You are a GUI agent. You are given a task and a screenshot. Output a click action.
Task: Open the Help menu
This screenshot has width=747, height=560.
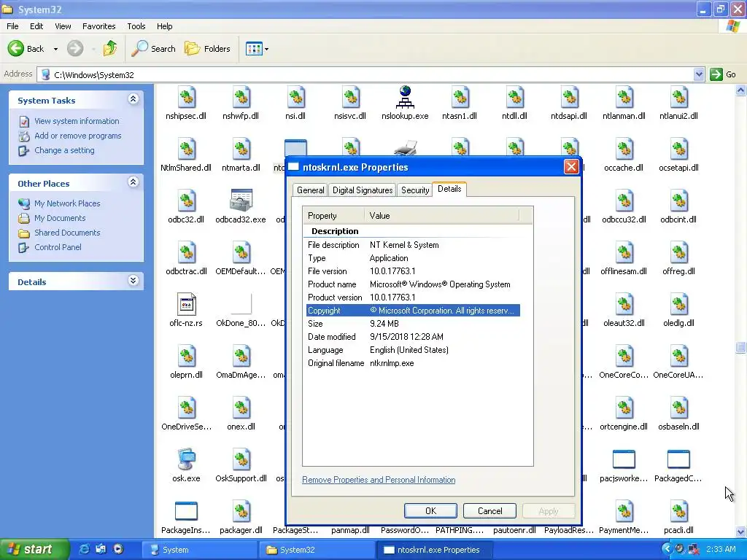point(164,26)
